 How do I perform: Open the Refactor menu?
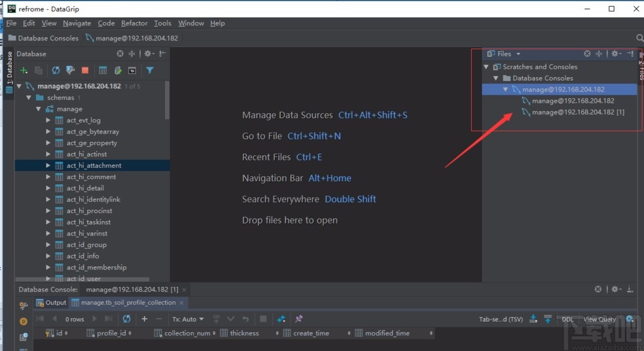click(x=134, y=24)
